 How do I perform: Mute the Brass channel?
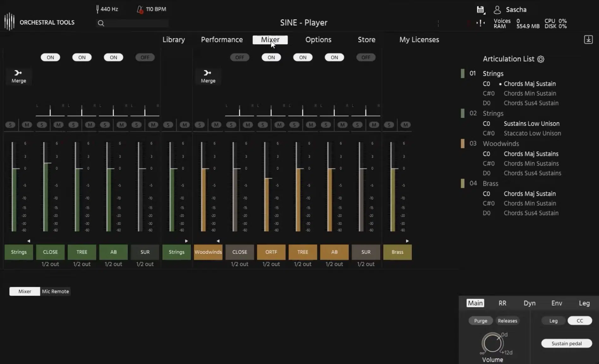pos(406,125)
